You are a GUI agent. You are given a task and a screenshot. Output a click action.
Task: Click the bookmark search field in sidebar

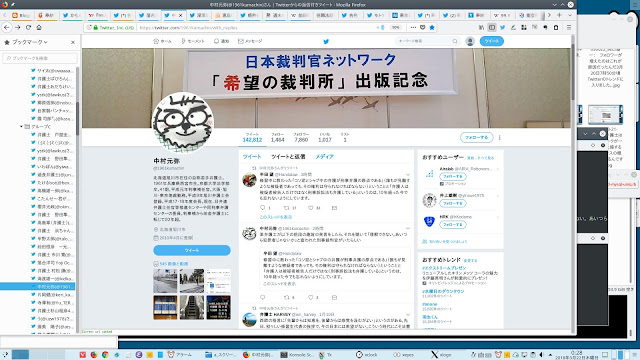[40, 58]
